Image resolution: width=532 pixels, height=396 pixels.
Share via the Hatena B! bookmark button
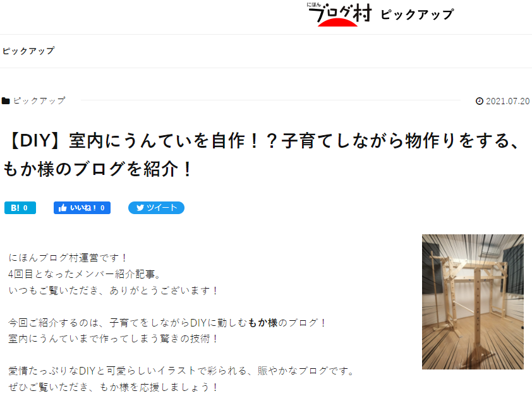pyautogui.click(x=20, y=208)
